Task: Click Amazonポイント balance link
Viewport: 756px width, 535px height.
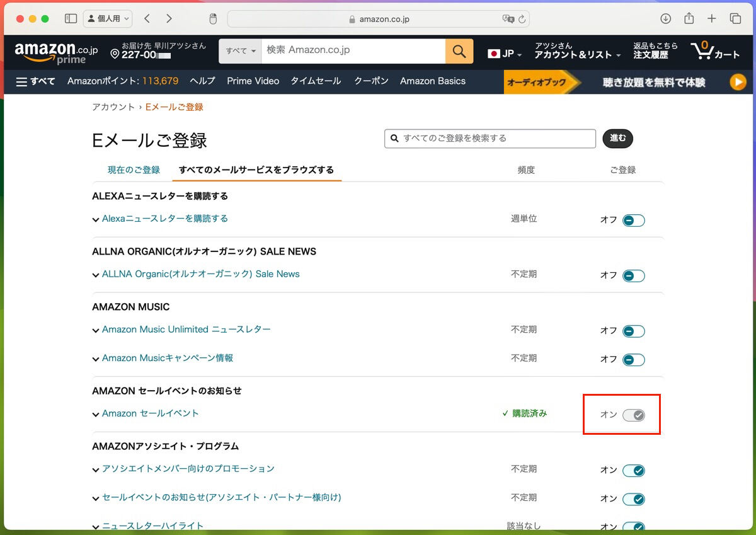Action: click(x=123, y=81)
